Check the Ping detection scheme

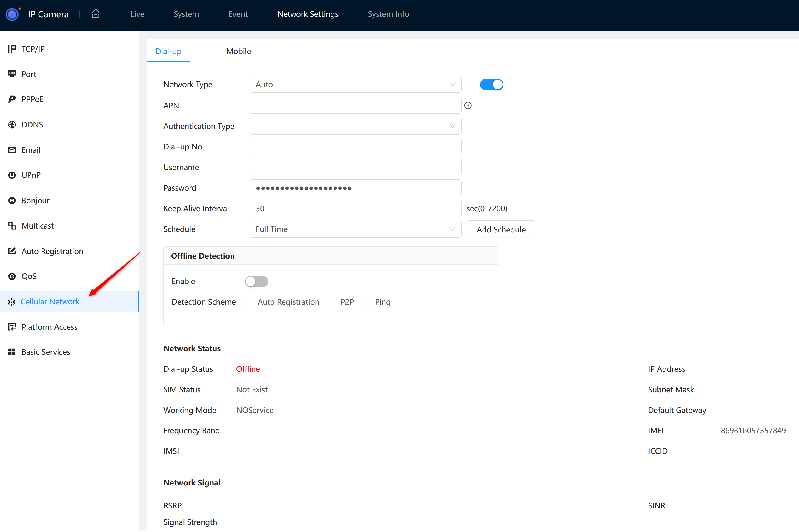tap(367, 302)
